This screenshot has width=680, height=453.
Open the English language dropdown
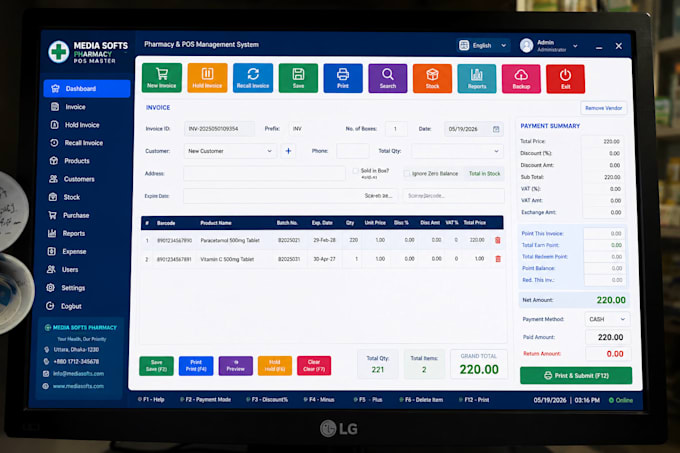(x=483, y=45)
